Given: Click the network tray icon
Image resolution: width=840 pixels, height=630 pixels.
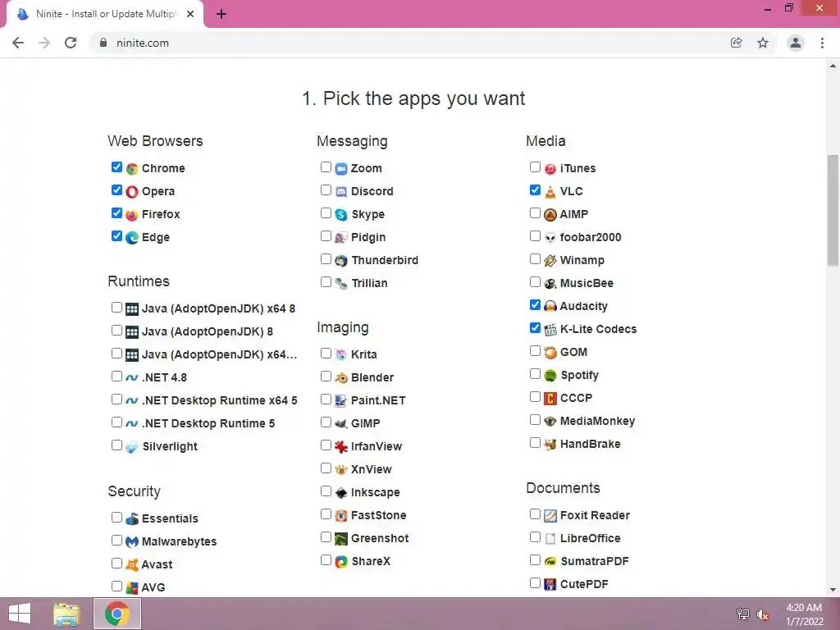Looking at the screenshot, I should (x=742, y=614).
